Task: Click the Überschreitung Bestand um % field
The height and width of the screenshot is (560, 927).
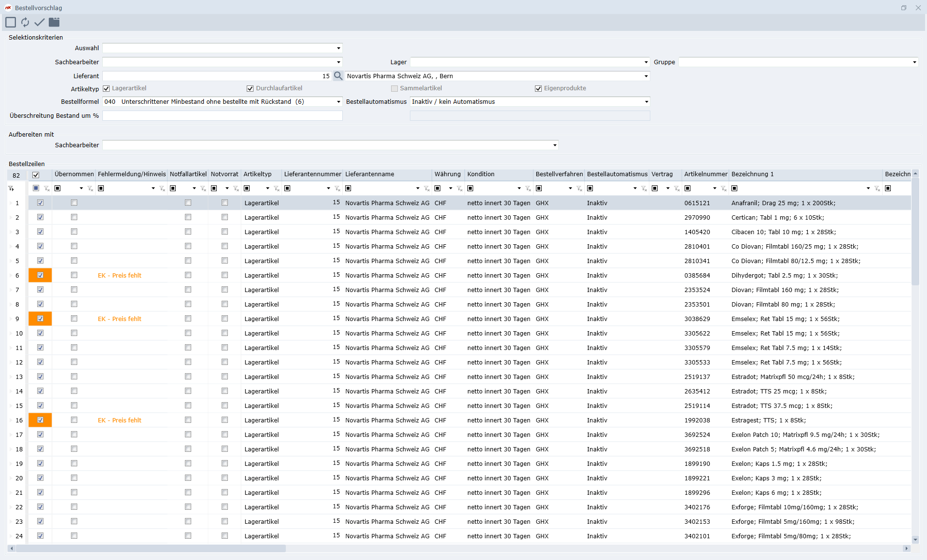Action: click(x=222, y=116)
